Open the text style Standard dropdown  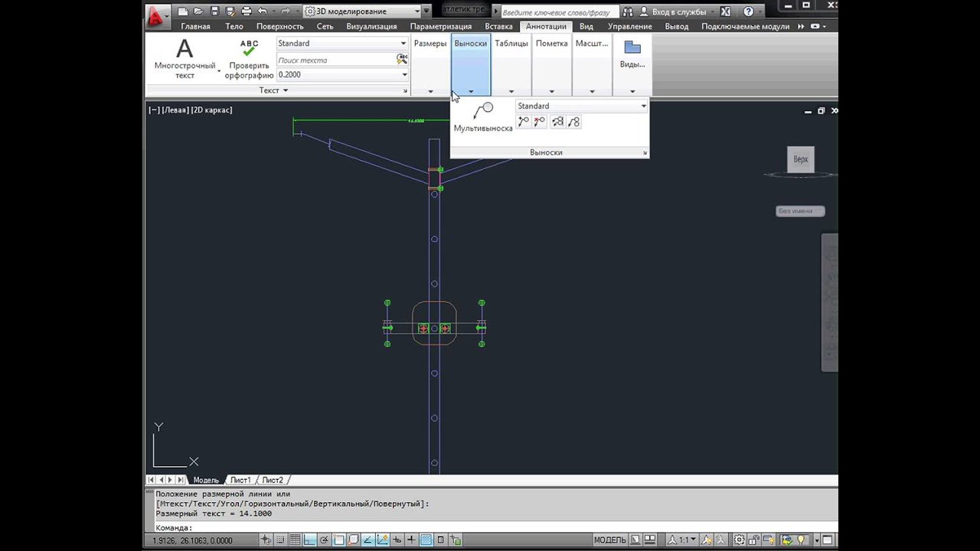coord(342,44)
